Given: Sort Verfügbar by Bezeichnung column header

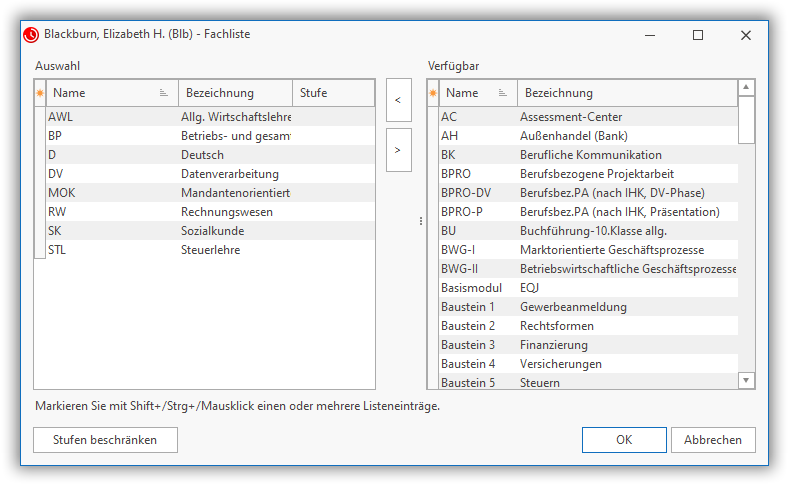Looking at the screenshot, I should tap(627, 93).
